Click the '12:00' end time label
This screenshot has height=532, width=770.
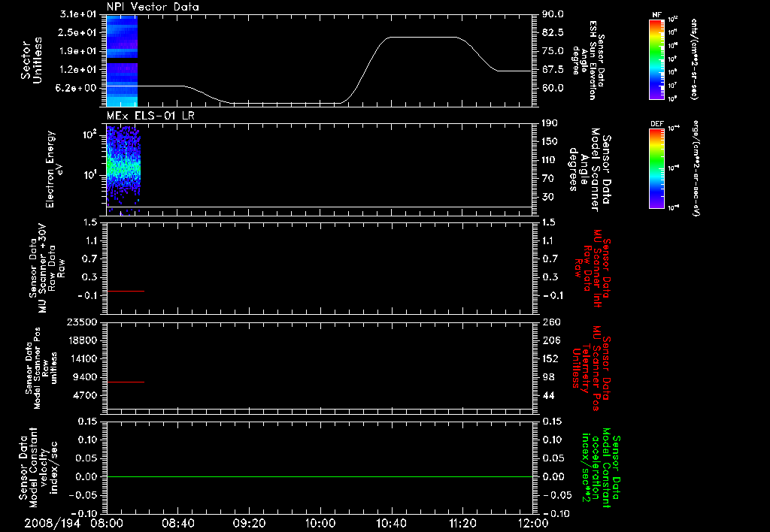click(533, 523)
